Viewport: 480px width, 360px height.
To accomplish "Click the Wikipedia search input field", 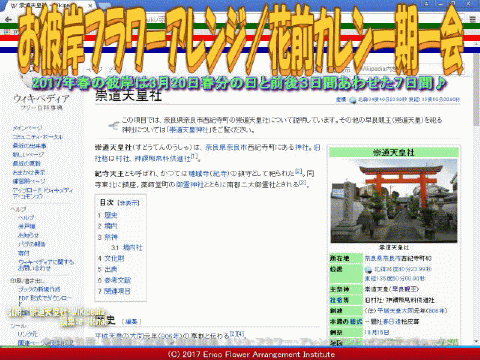I will [409, 69].
